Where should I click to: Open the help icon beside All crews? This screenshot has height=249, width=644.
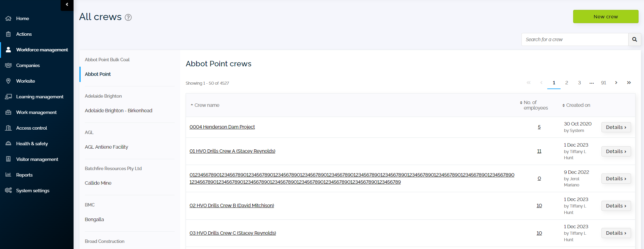point(128,17)
